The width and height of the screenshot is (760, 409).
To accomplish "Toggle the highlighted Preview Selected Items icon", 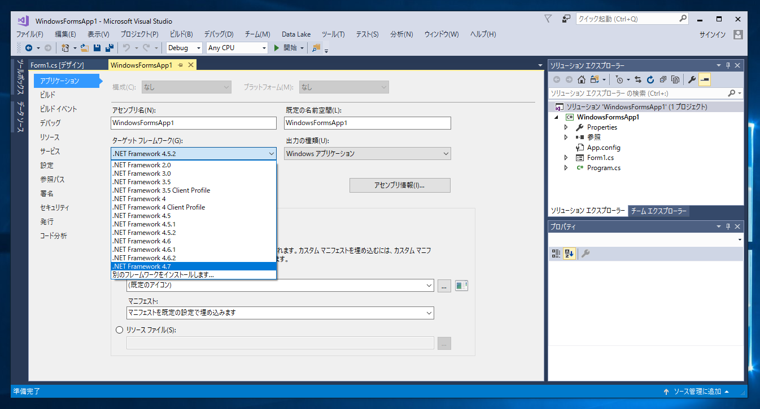I will coord(705,79).
